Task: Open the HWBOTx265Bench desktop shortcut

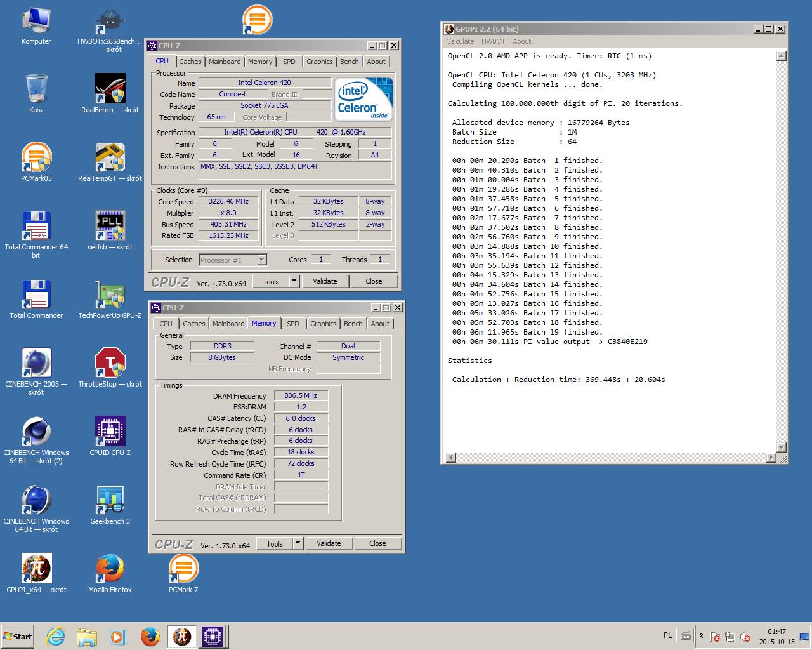Action: (110, 29)
